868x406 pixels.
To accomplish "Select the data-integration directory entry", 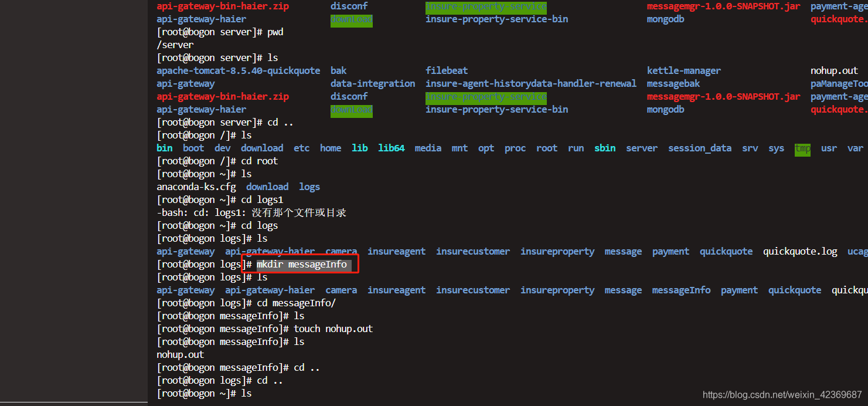I will pos(373,83).
